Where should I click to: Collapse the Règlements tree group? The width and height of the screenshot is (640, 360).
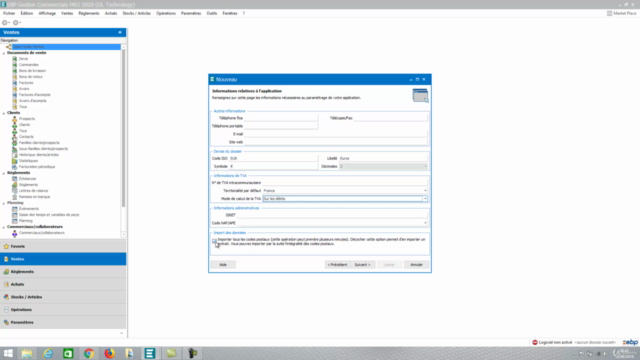pos(4,173)
